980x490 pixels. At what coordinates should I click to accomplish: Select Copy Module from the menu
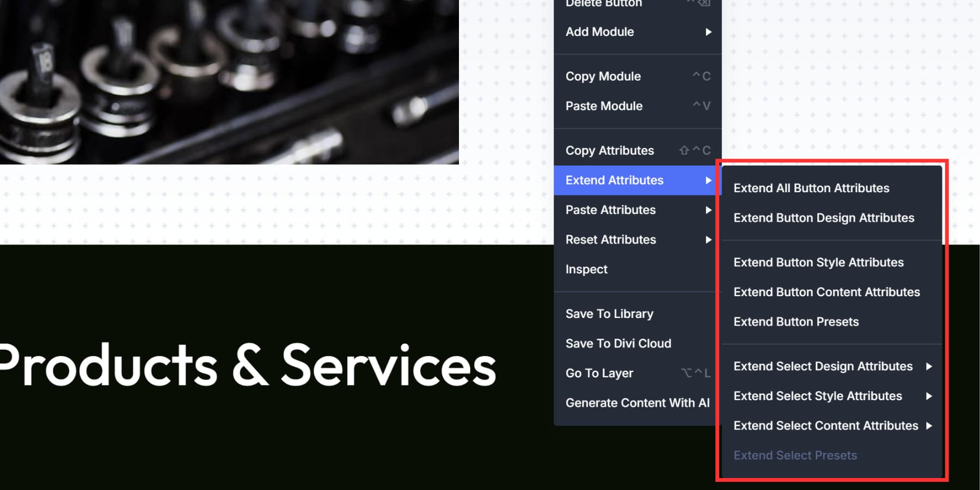603,76
